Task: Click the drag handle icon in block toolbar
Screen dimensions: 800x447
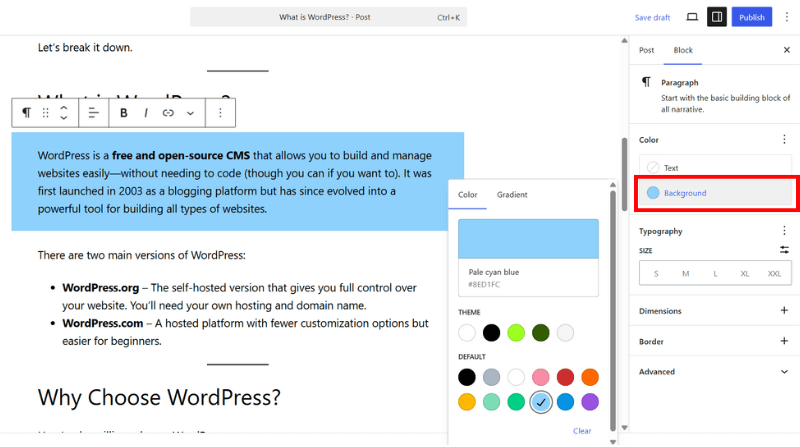Action: pos(45,113)
